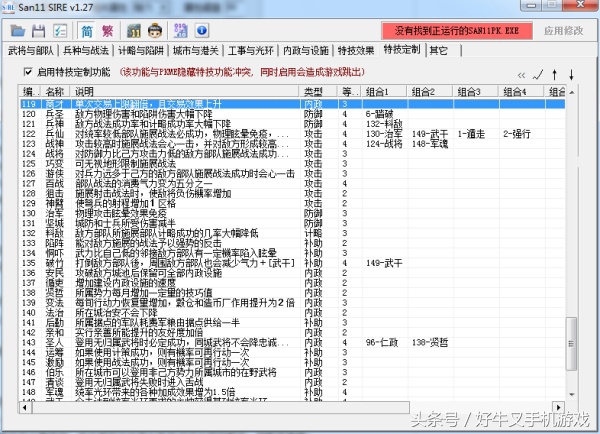Select row 123 战神
Screen dimensions: 600x434
(x=292, y=144)
